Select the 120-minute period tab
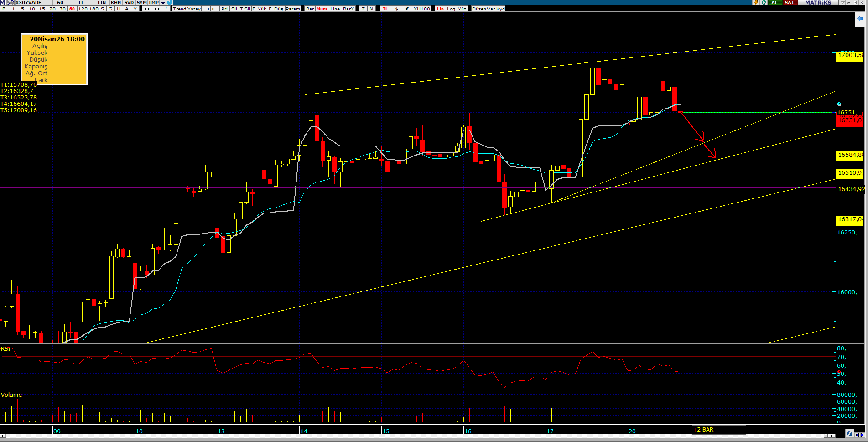 (83, 9)
